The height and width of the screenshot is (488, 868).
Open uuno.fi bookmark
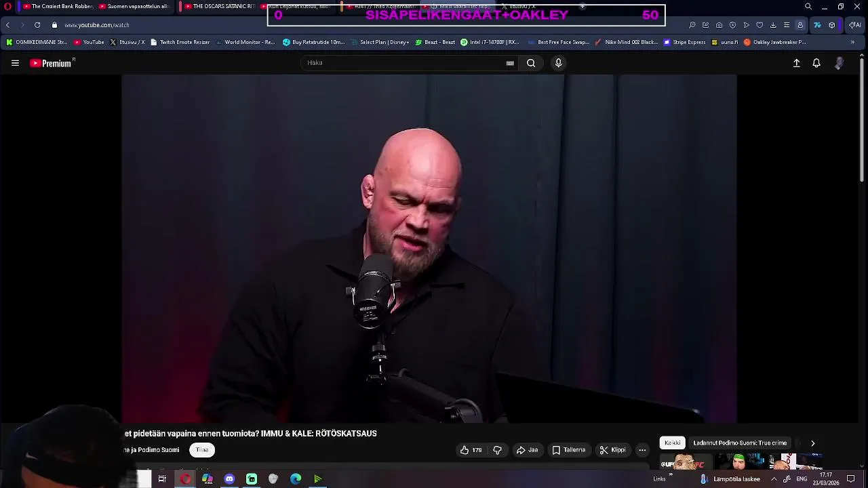click(x=725, y=42)
